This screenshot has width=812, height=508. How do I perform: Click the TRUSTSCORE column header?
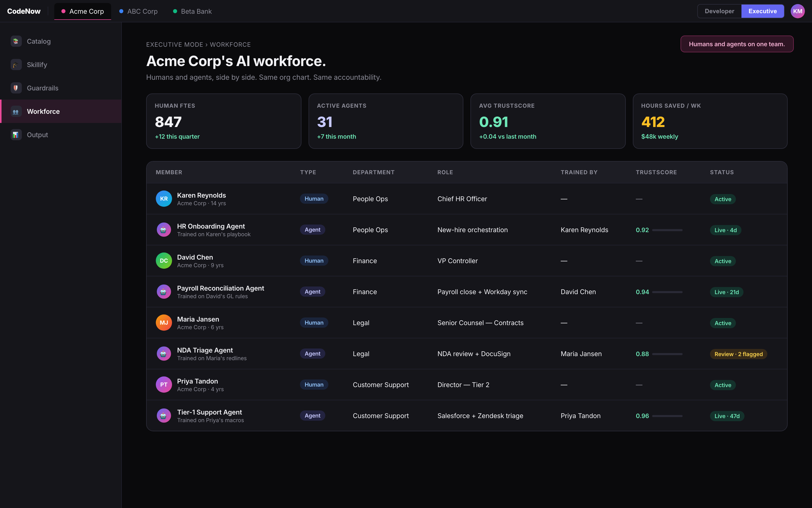[656, 172]
